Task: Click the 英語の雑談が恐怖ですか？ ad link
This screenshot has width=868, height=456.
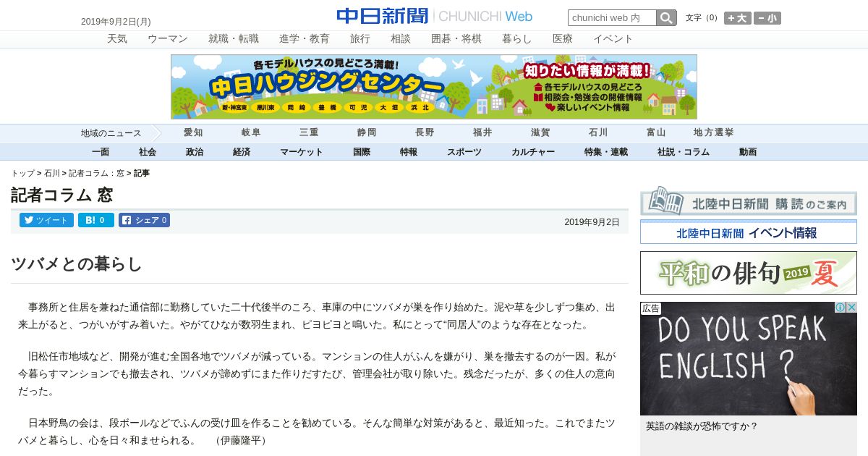Action: click(x=702, y=426)
